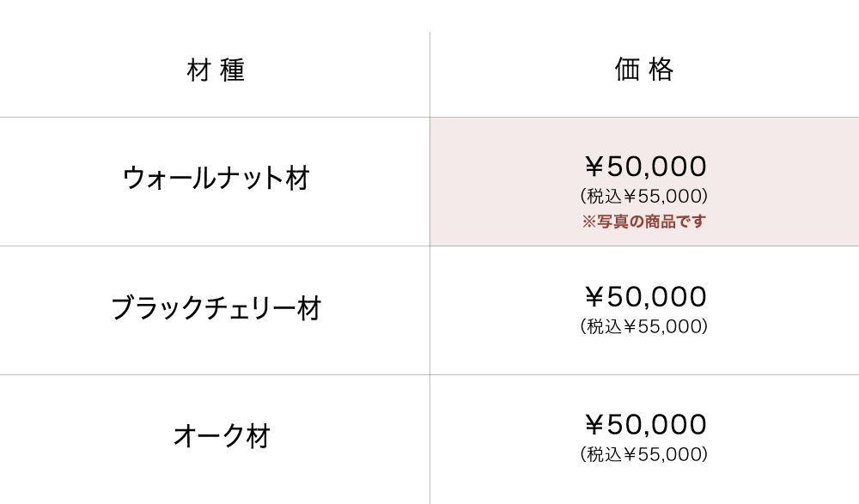The image size is (859, 504).
Task: Click the line separating walnut and cherry rows
Action: click(x=215, y=246)
